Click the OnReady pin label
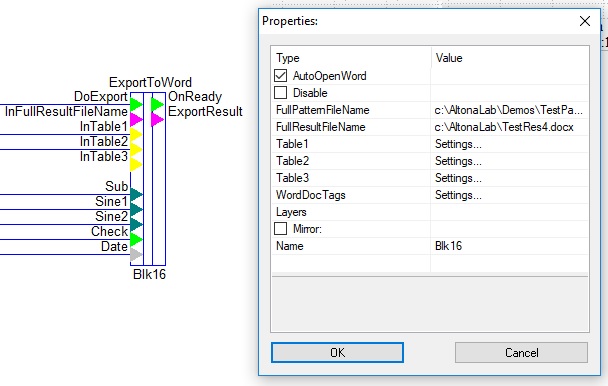Image resolution: width=608 pixels, height=386 pixels. [195, 97]
